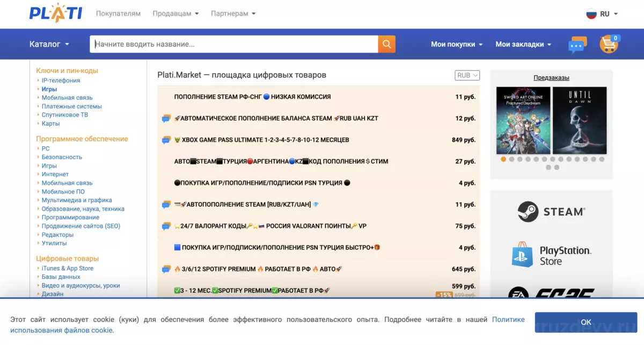Open Ключи и пин-коды section heading
The height and width of the screenshot is (345, 644).
[x=67, y=70]
